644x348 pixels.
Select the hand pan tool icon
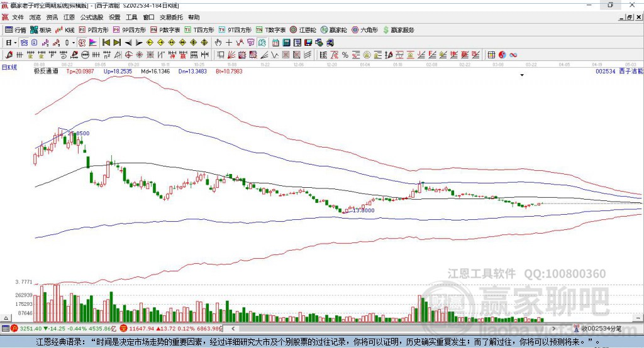(x=218, y=43)
